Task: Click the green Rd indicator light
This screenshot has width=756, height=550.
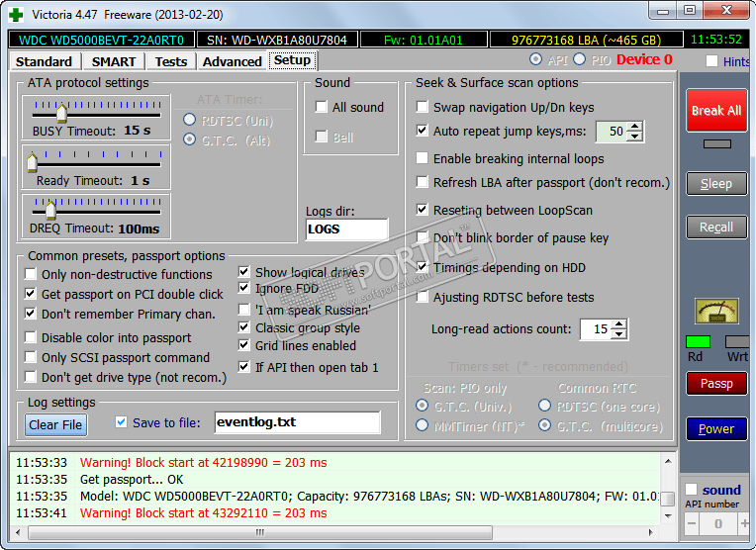Action: tap(698, 341)
